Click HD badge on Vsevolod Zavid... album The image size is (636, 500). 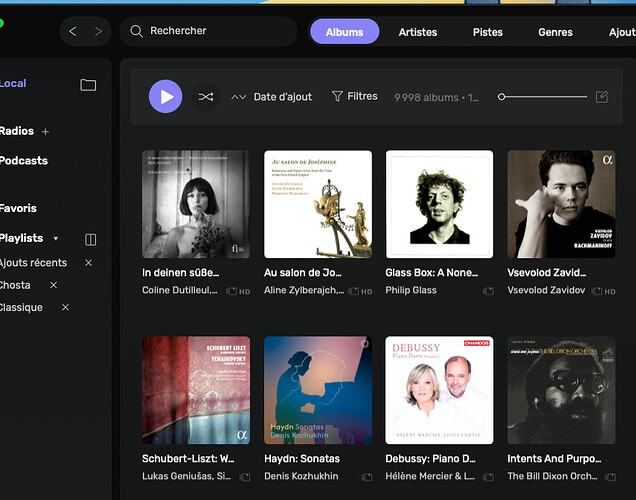click(x=610, y=292)
